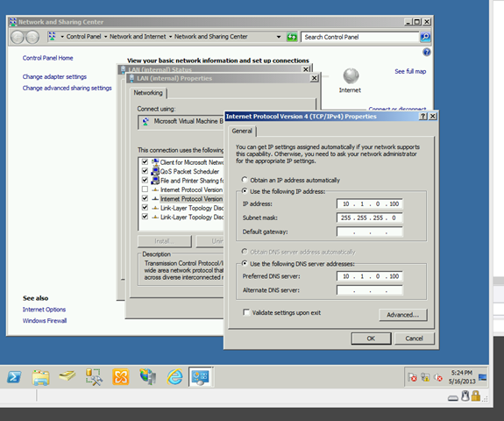Click OK in IPv4 Properties dialog

click(371, 339)
